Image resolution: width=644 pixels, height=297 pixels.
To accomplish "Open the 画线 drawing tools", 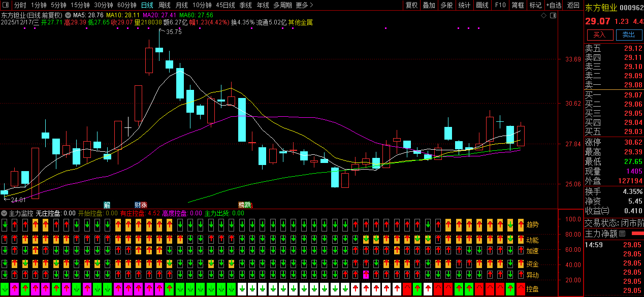I will coord(482,5).
